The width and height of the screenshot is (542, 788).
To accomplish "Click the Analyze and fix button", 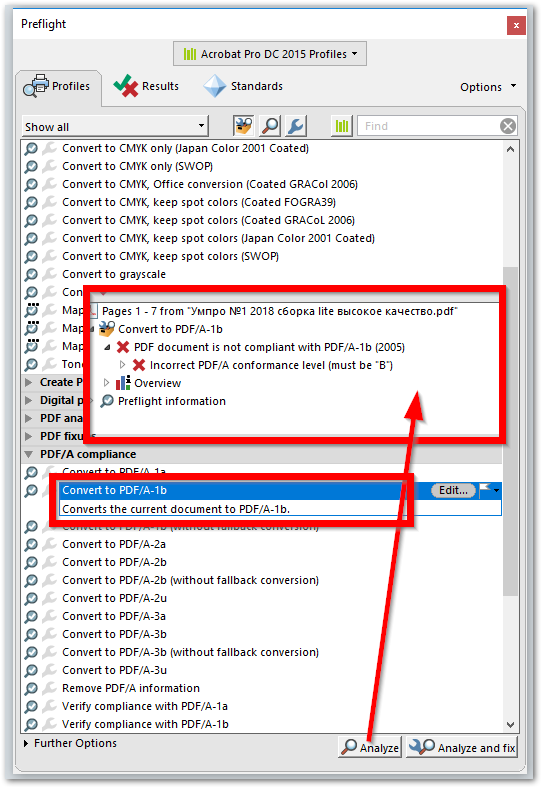I will tap(462, 748).
